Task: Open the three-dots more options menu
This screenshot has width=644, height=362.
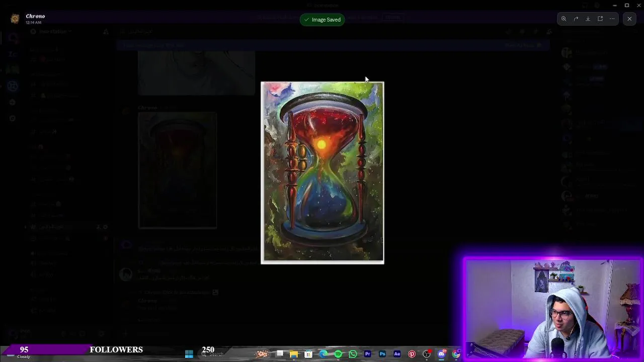Action: [612, 19]
